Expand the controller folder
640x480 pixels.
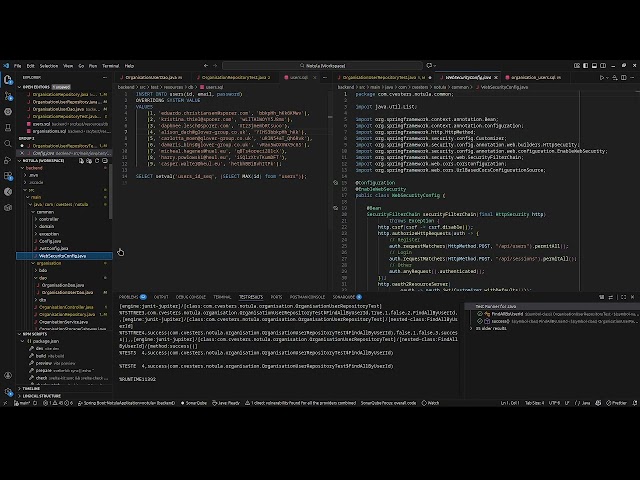49,219
